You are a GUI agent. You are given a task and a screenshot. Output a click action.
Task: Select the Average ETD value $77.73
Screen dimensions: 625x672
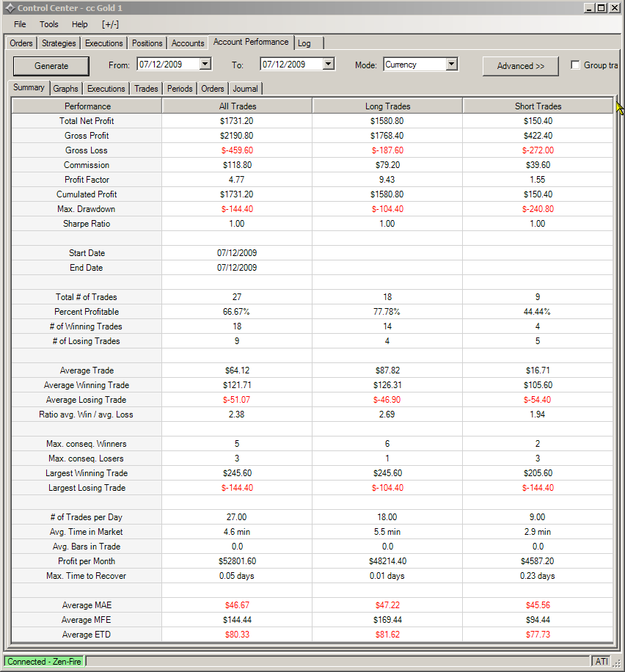538,635
